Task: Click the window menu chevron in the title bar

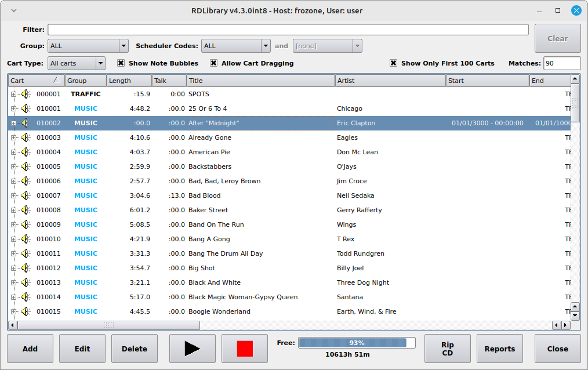Action: 14,10
